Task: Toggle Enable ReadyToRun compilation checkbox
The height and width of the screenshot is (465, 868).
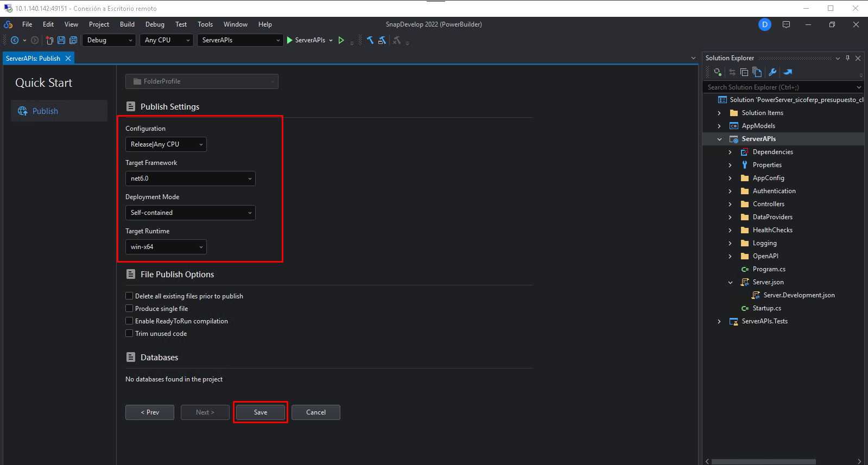Action: pos(129,321)
